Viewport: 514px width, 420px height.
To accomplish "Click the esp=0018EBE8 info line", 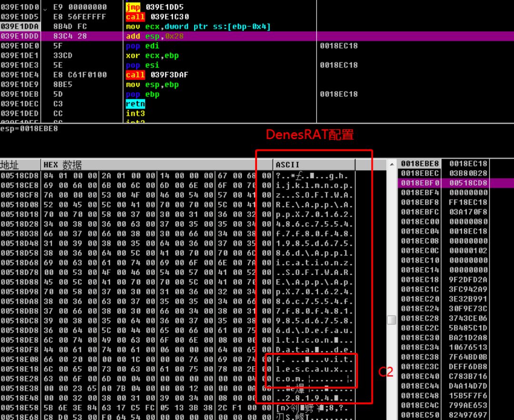I will pyautogui.click(x=29, y=129).
